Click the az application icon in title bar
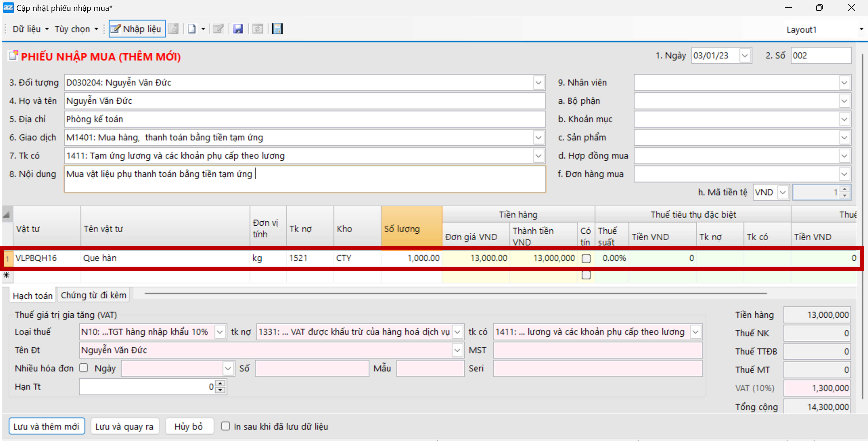This screenshot has width=868, height=441. pos(8,7)
